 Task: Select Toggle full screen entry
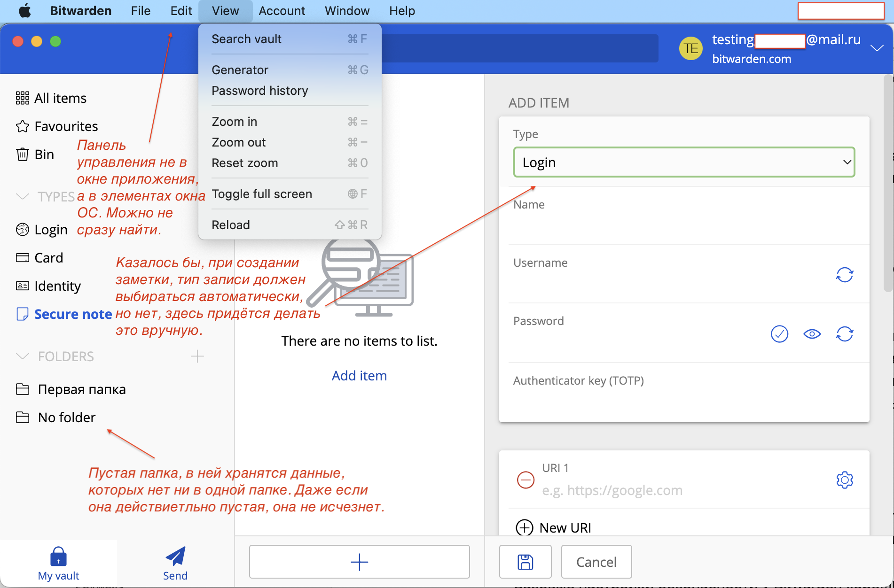pyautogui.click(x=290, y=194)
